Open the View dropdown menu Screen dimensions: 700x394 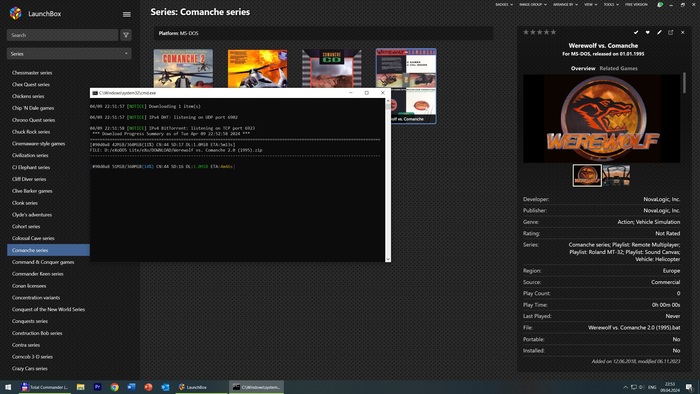coord(591,4)
